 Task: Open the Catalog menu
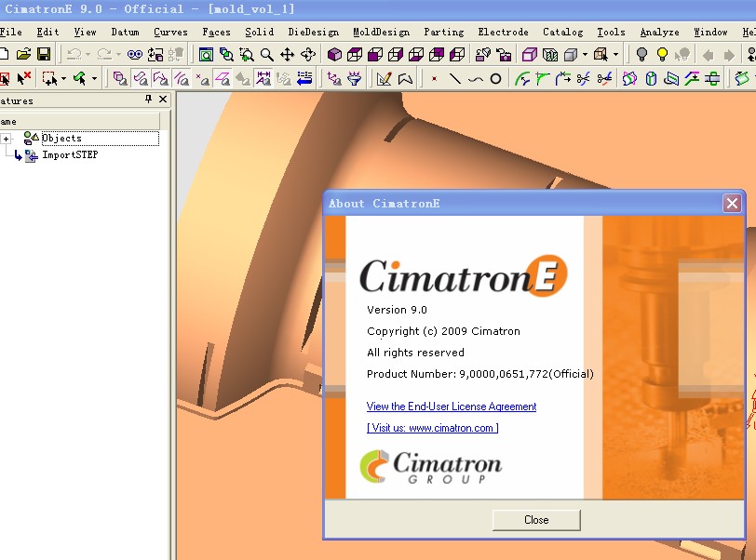coord(562,33)
